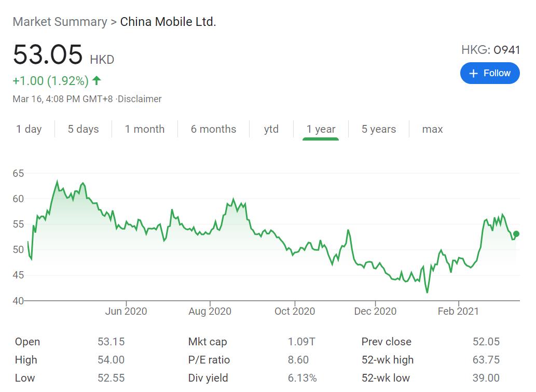Show the 6 months chart
Image resolution: width=536 pixels, height=392 pixels.
click(213, 129)
